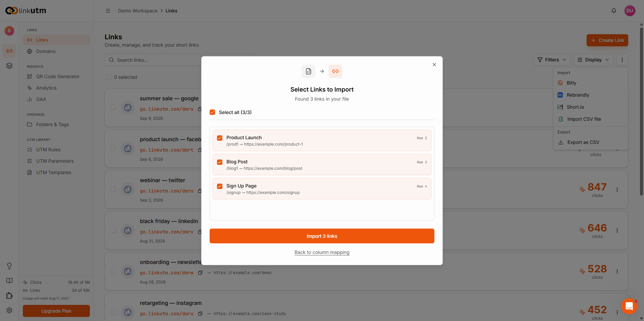Uncheck the Sign Up Page link checkbox

[x=220, y=186]
